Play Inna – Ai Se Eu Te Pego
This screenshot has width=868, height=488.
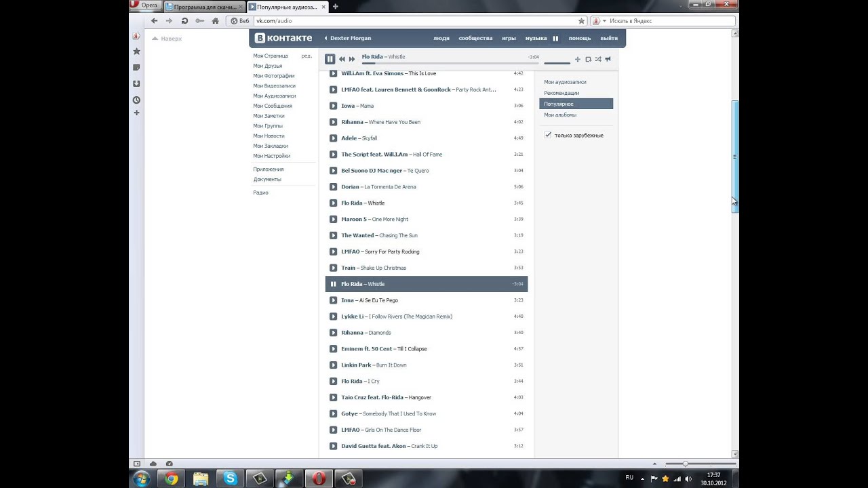tap(333, 300)
